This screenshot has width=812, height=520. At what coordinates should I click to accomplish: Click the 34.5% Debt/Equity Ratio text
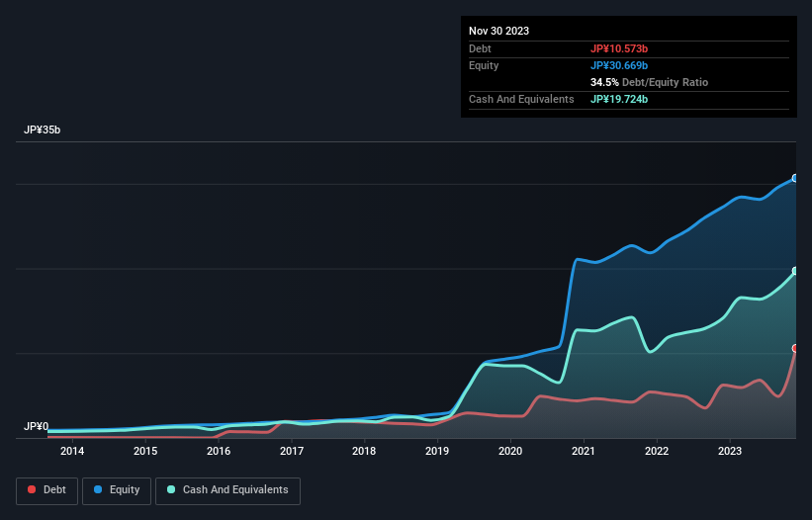[x=649, y=82]
